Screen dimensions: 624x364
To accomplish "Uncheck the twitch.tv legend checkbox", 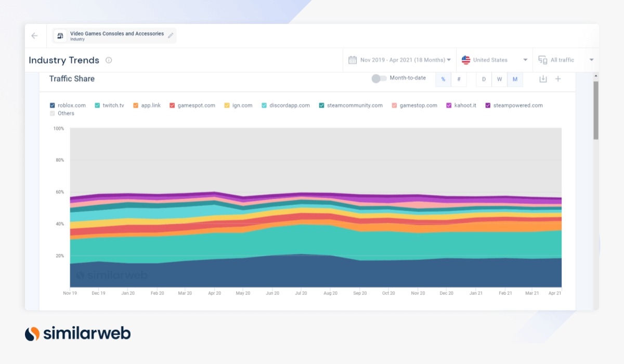I will [x=97, y=106].
